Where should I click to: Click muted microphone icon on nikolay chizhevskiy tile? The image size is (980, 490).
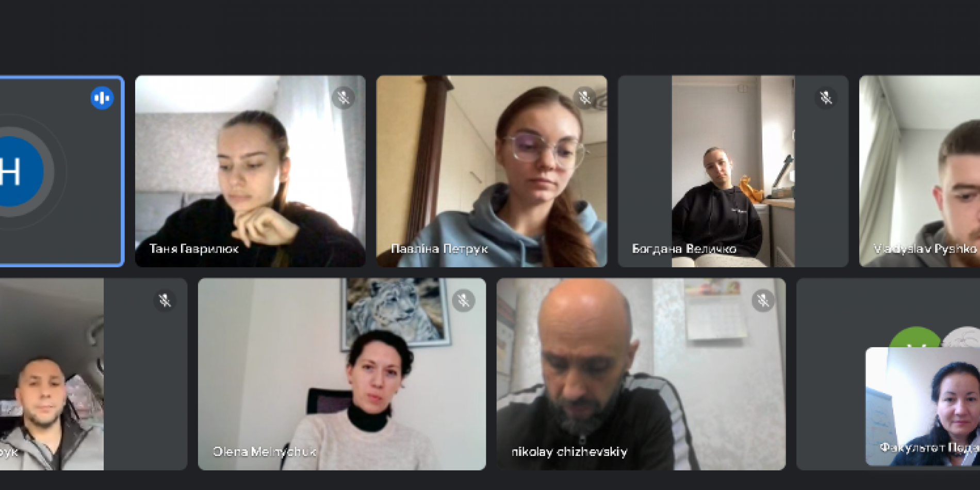click(x=763, y=300)
